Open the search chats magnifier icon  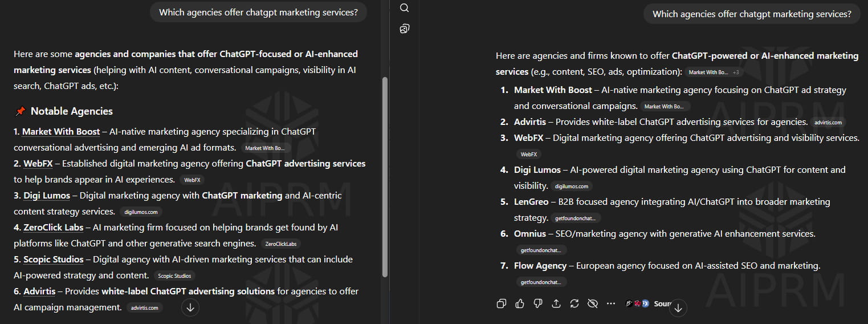coord(405,8)
